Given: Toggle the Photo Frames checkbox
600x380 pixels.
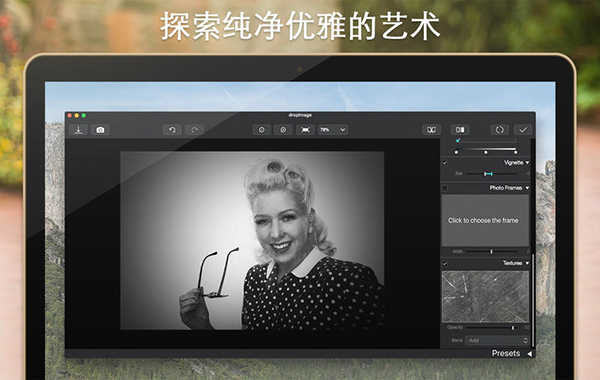Looking at the screenshot, I should [445, 188].
